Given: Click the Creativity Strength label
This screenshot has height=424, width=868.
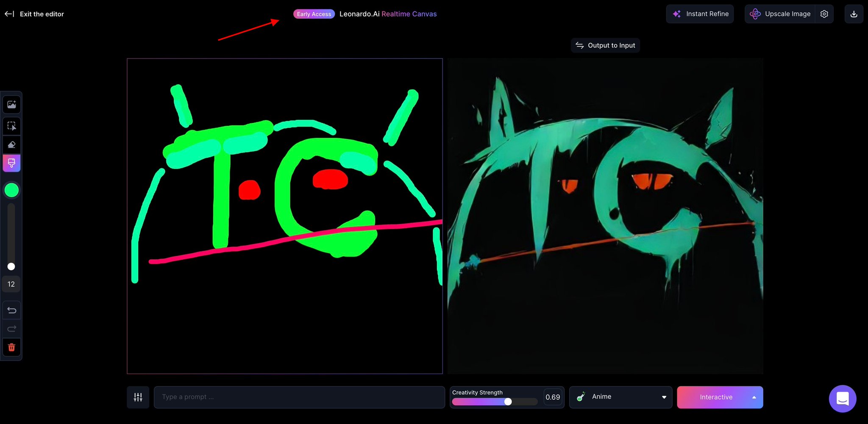Looking at the screenshot, I should click(477, 392).
